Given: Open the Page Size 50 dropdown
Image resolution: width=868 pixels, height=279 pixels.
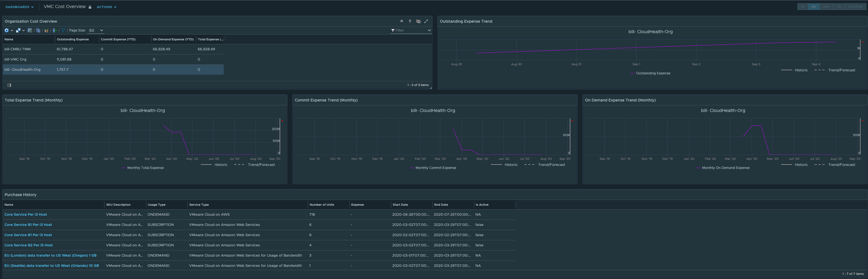Looking at the screenshot, I should [x=96, y=30].
